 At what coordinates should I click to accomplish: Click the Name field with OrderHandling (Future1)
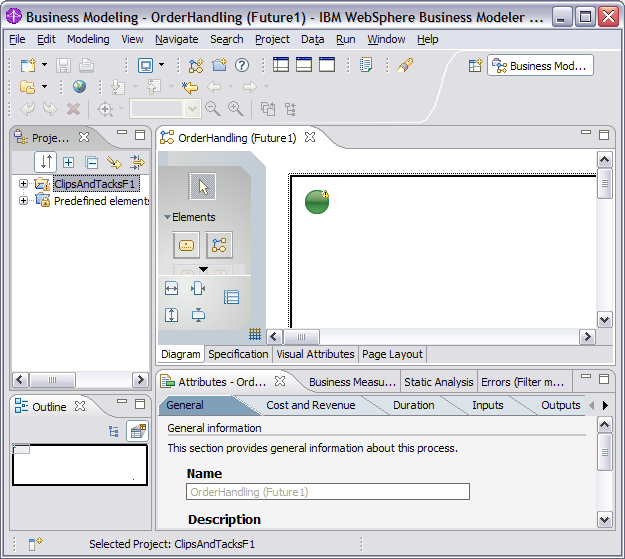(328, 492)
